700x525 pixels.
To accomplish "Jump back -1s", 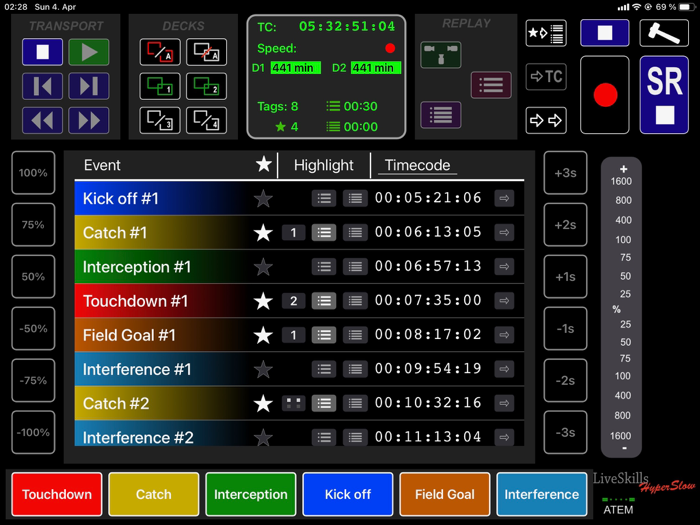I will pyautogui.click(x=565, y=329).
